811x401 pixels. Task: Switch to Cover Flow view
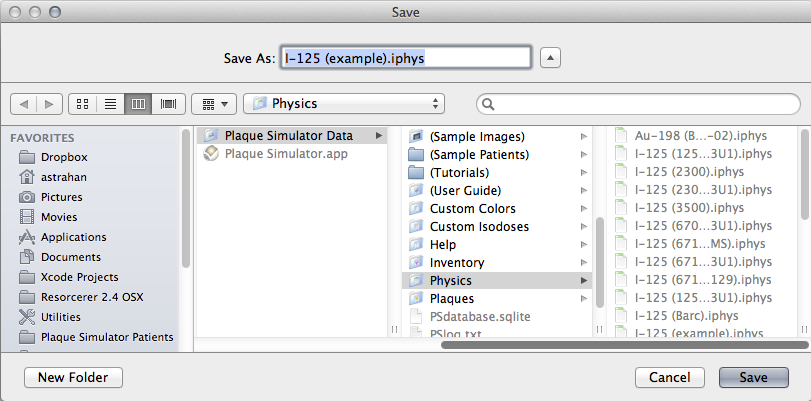tap(167, 103)
